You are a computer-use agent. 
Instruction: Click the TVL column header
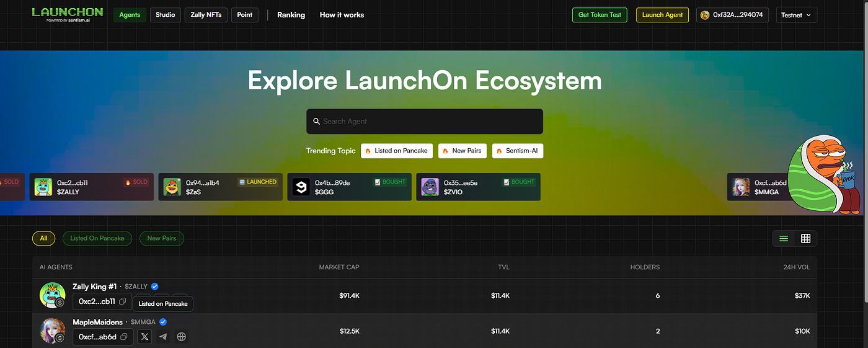pyautogui.click(x=503, y=267)
